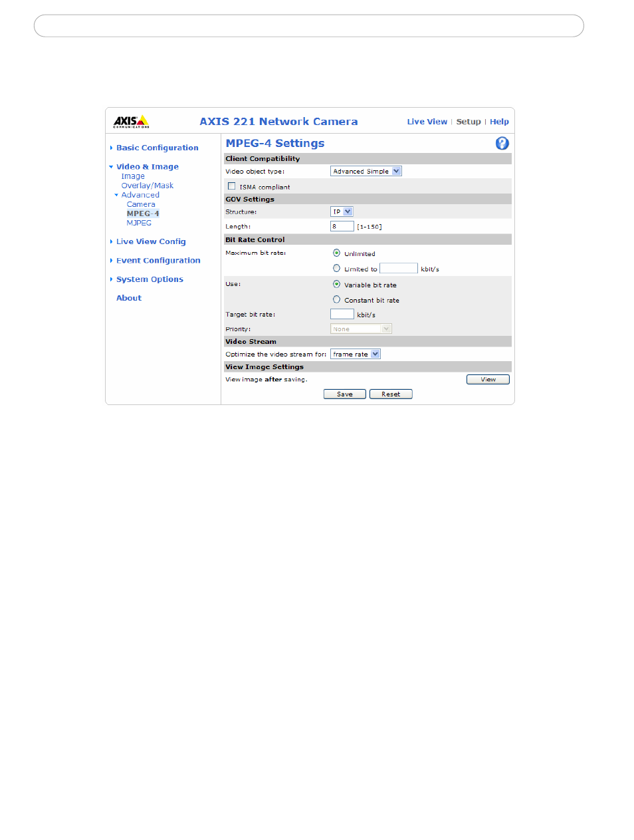
Task: Open the Image settings page
Action: point(133,176)
